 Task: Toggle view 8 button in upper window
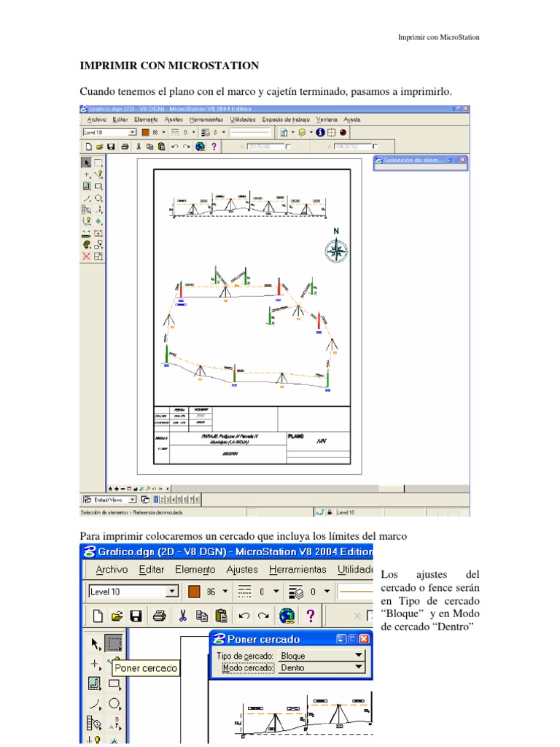(197, 500)
